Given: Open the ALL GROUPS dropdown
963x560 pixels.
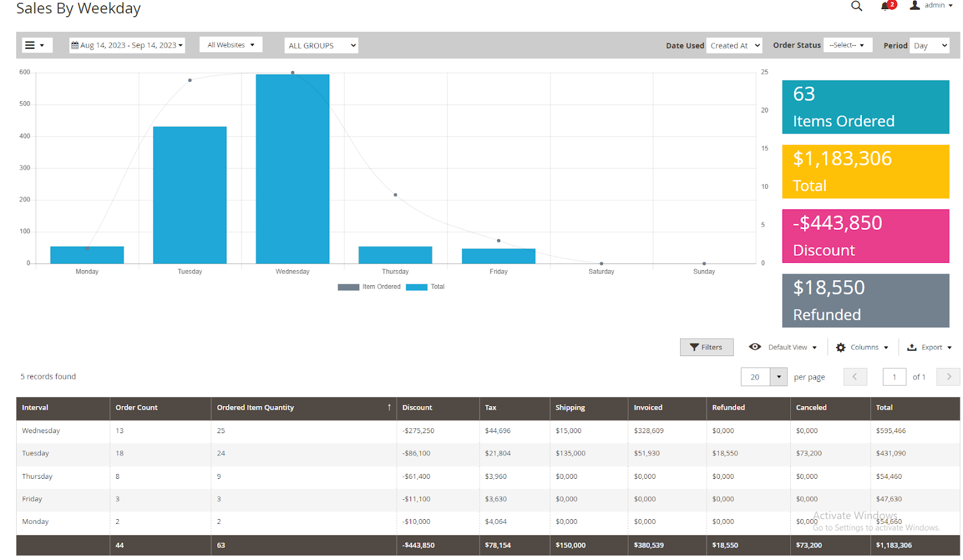Looking at the screenshot, I should point(321,46).
